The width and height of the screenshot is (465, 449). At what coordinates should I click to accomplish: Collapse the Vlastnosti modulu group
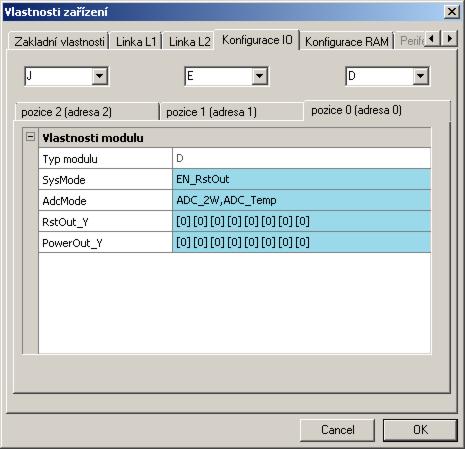30,137
